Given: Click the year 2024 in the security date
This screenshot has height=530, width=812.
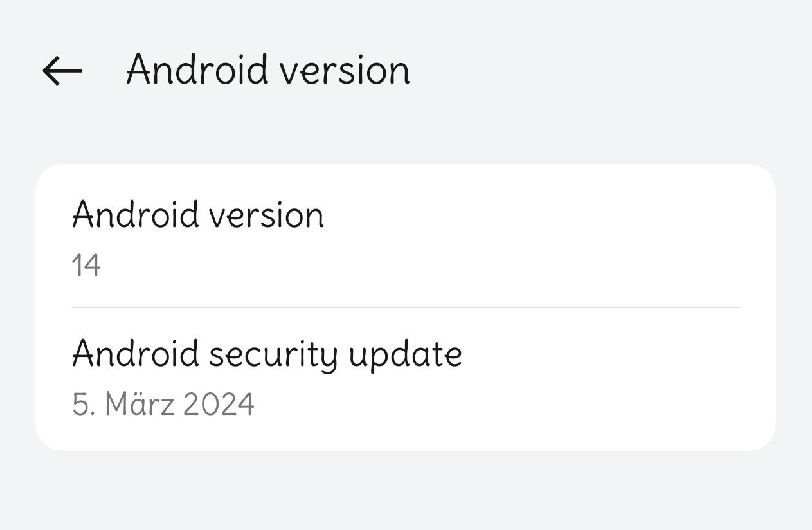Looking at the screenshot, I should pyautogui.click(x=219, y=405).
